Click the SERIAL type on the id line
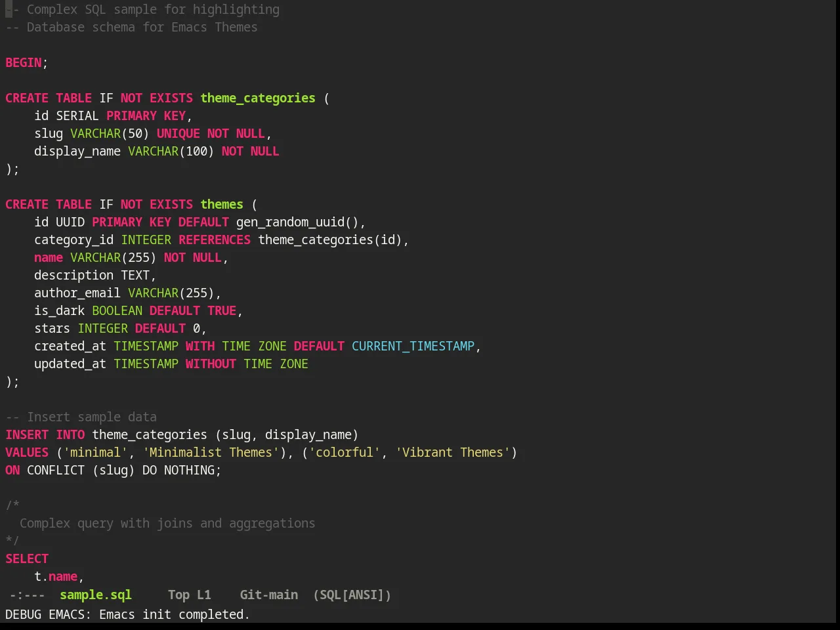Image resolution: width=840 pixels, height=630 pixels. (77, 116)
